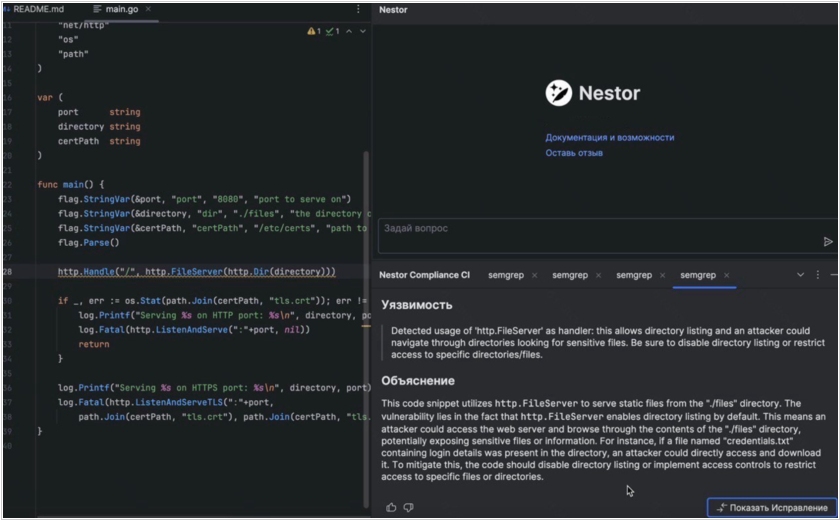This screenshot has height=520, width=840.
Task: Click the port string variable declaration
Action: point(99,112)
